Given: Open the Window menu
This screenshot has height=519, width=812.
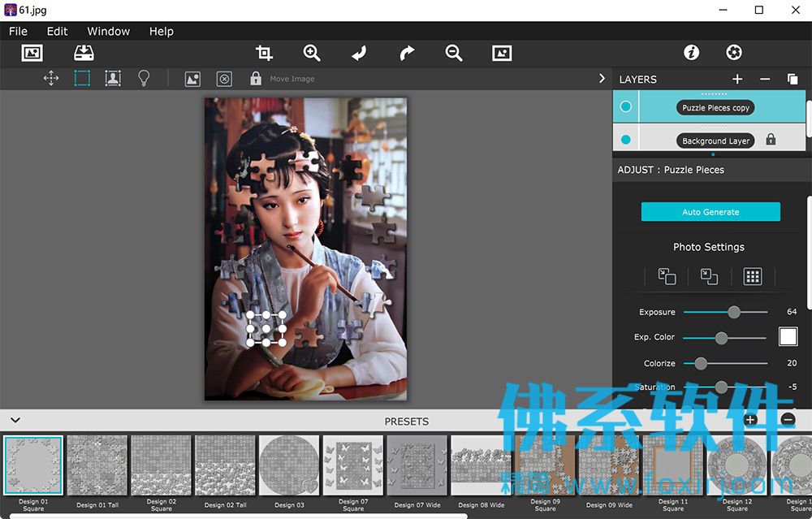Looking at the screenshot, I should click(x=108, y=31).
